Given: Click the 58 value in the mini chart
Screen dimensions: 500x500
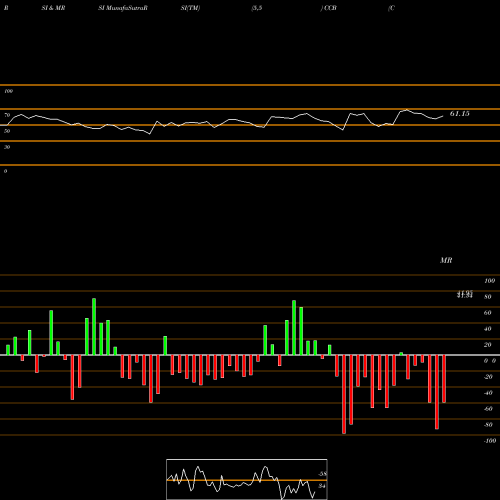Looking at the screenshot, I should click(322, 474).
